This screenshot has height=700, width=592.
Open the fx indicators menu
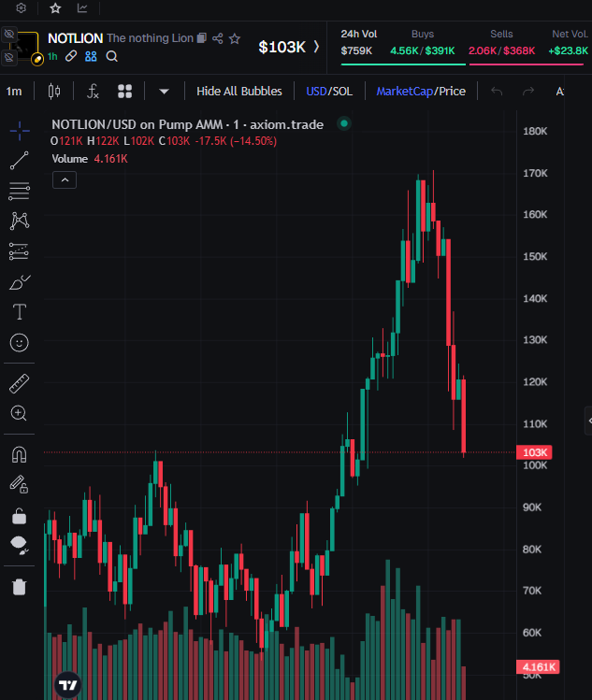[93, 92]
